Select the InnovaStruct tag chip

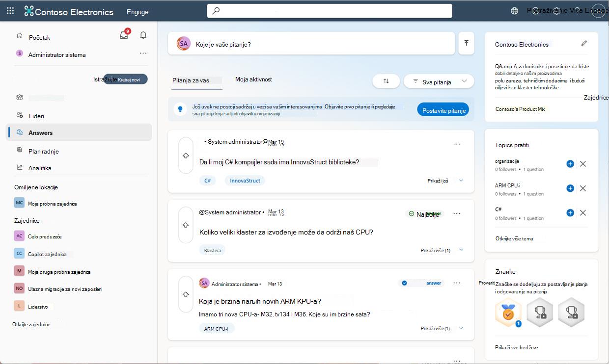pos(245,181)
